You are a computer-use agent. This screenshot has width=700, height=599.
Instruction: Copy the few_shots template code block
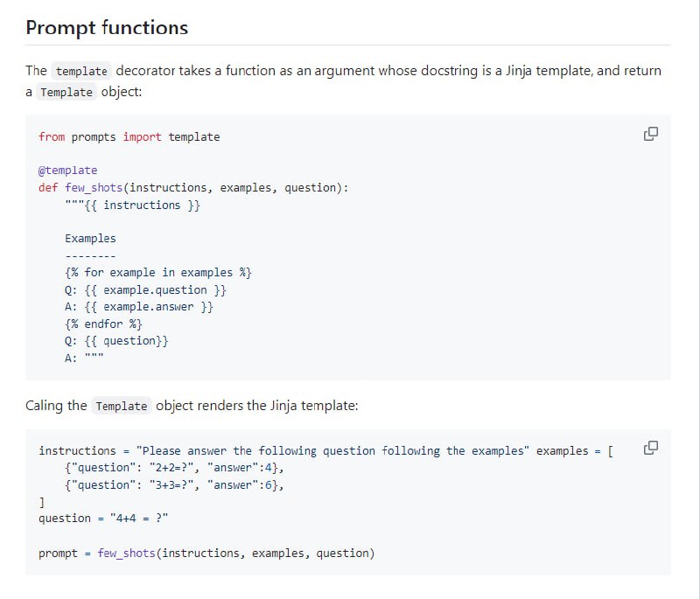click(x=650, y=134)
